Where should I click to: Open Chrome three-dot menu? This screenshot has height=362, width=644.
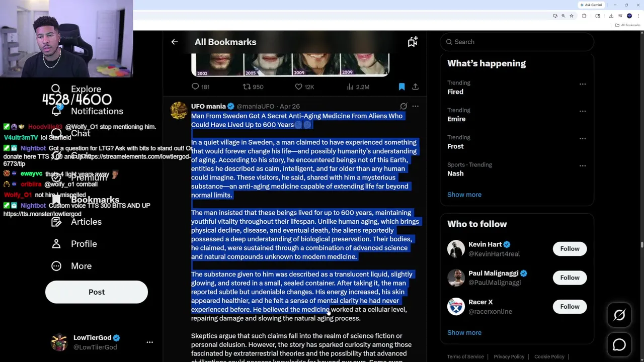pos(638,16)
